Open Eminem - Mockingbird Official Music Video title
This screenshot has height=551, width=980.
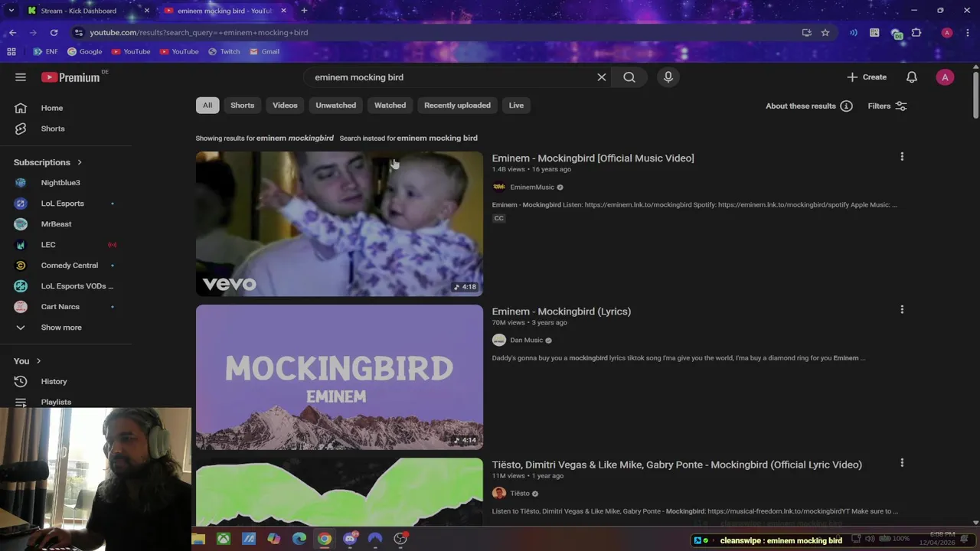[x=593, y=158]
